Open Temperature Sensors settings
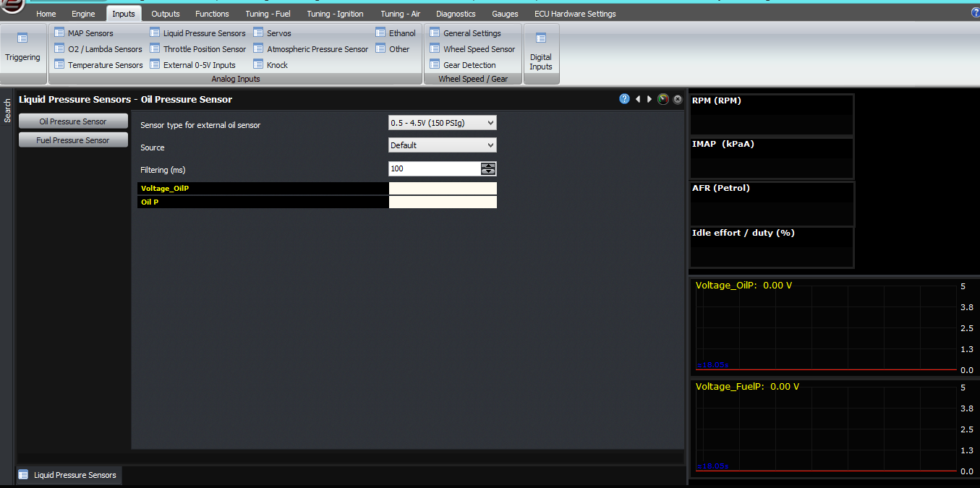 point(98,65)
